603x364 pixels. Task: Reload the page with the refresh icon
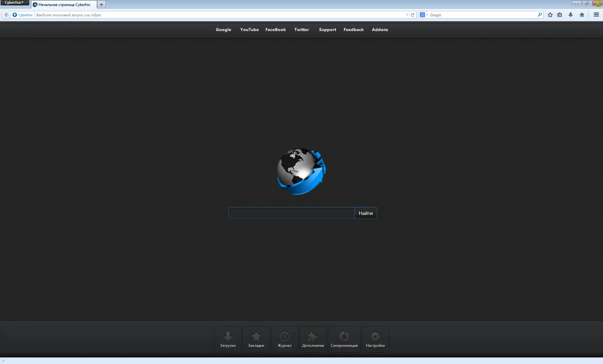click(413, 15)
